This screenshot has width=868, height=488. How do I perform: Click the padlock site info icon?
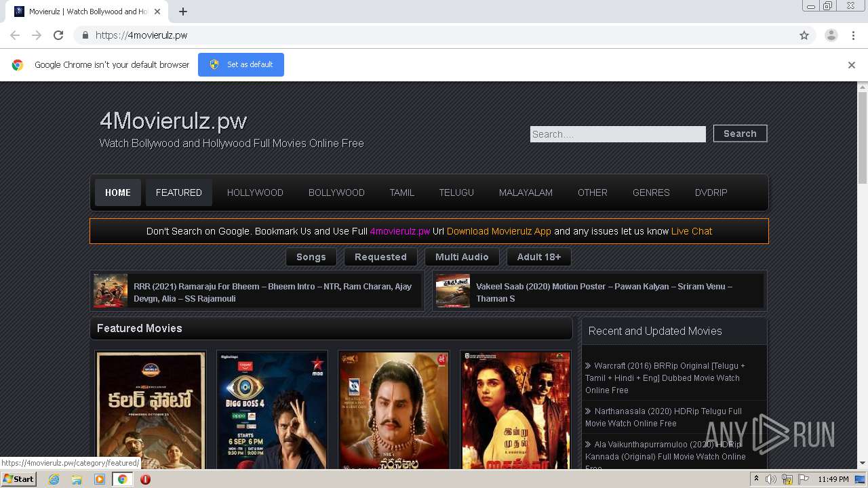pyautogui.click(x=85, y=35)
